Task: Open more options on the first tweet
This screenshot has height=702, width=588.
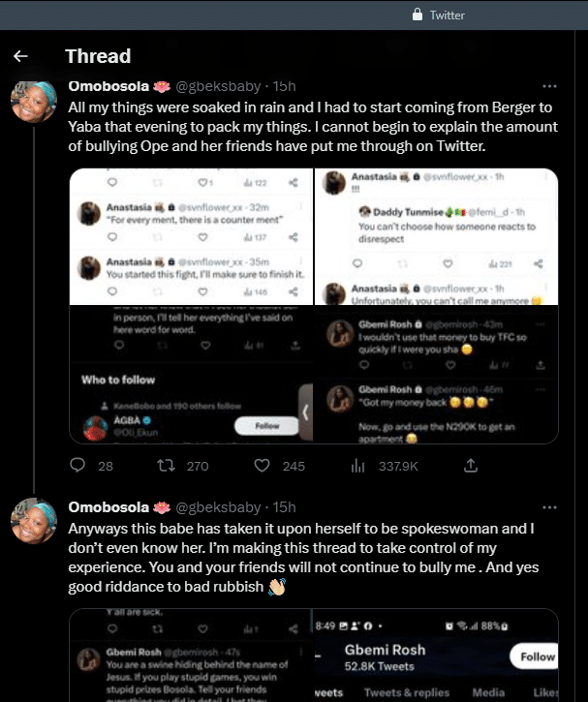Action: (549, 86)
